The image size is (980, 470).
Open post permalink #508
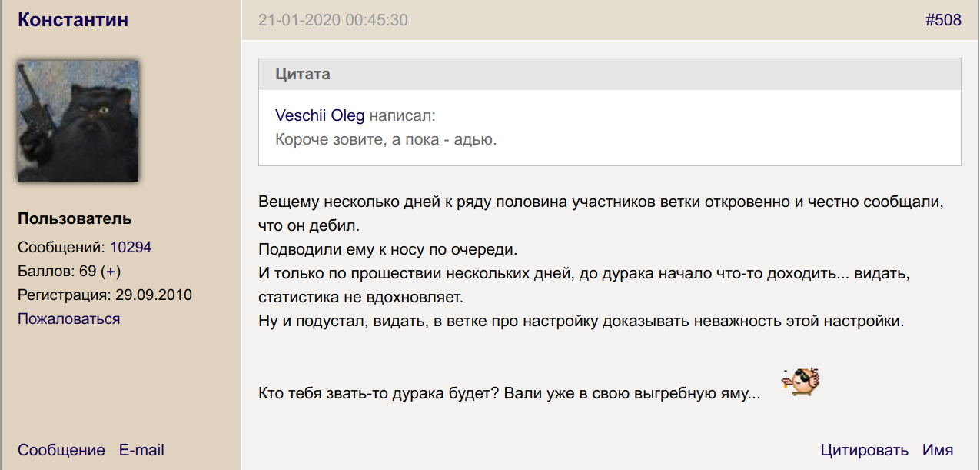point(943,20)
